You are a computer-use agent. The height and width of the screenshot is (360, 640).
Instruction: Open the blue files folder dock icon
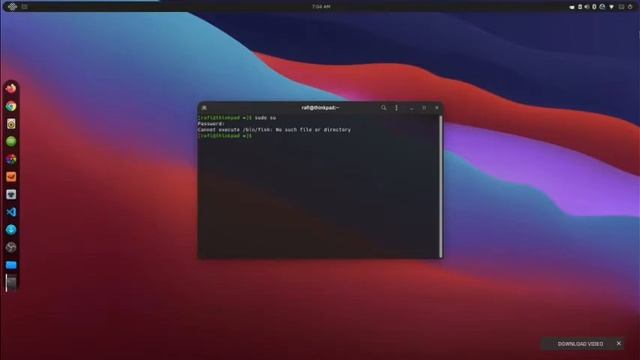(x=11, y=265)
